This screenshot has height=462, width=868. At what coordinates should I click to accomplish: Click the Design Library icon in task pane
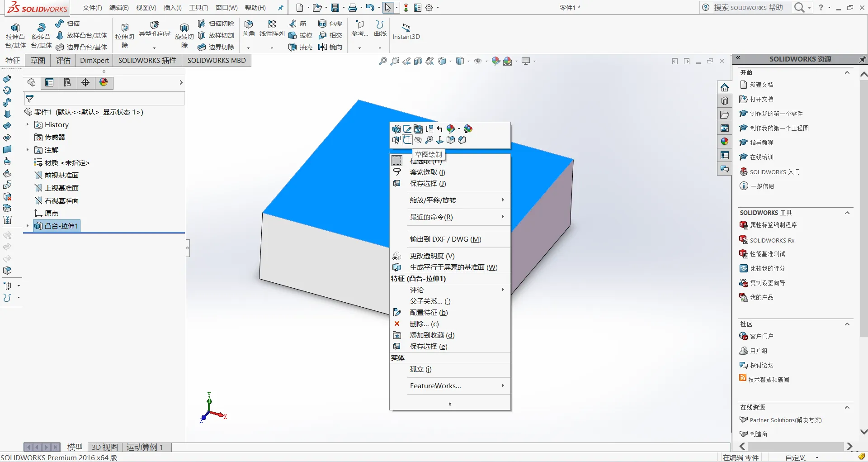coord(725,101)
